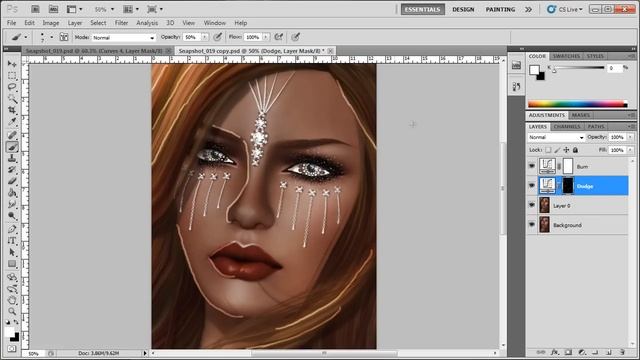This screenshot has height=360, width=640.
Task: Select the Spot Healing Brush tool
Action: tap(12, 135)
